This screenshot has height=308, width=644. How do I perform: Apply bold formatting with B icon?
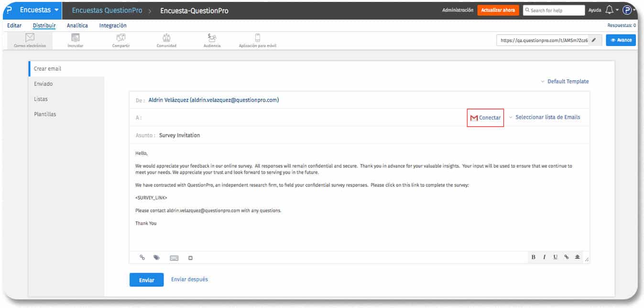534,257
